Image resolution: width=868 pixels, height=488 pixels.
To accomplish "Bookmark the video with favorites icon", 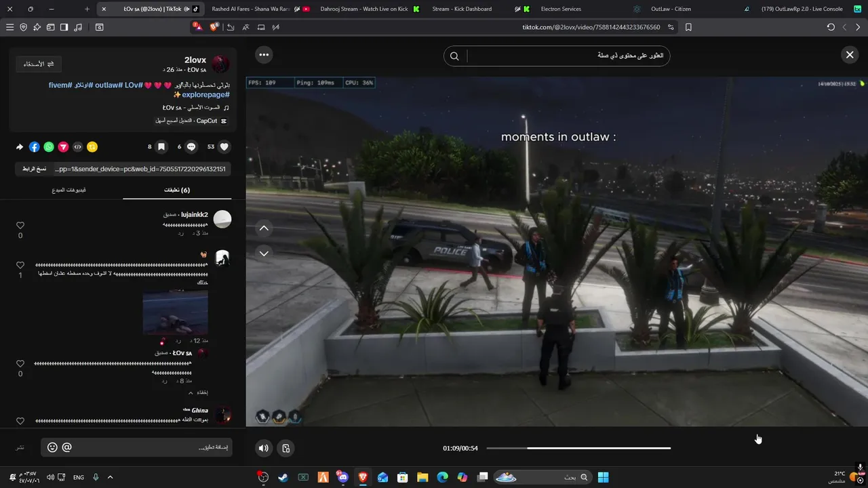I will 161,146.
